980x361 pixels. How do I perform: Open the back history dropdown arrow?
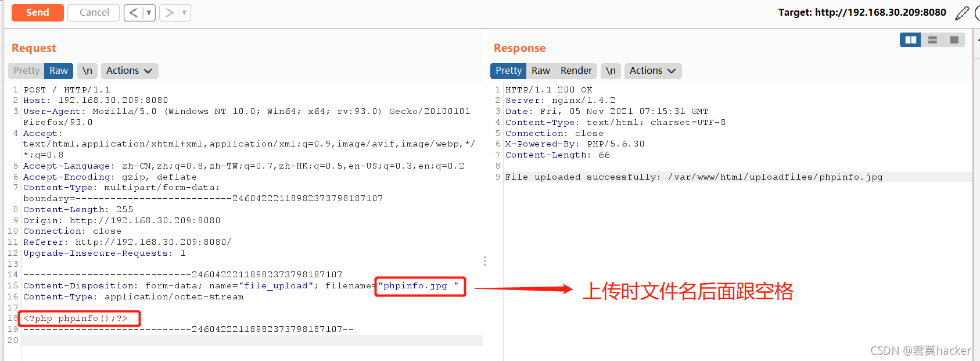coord(149,12)
